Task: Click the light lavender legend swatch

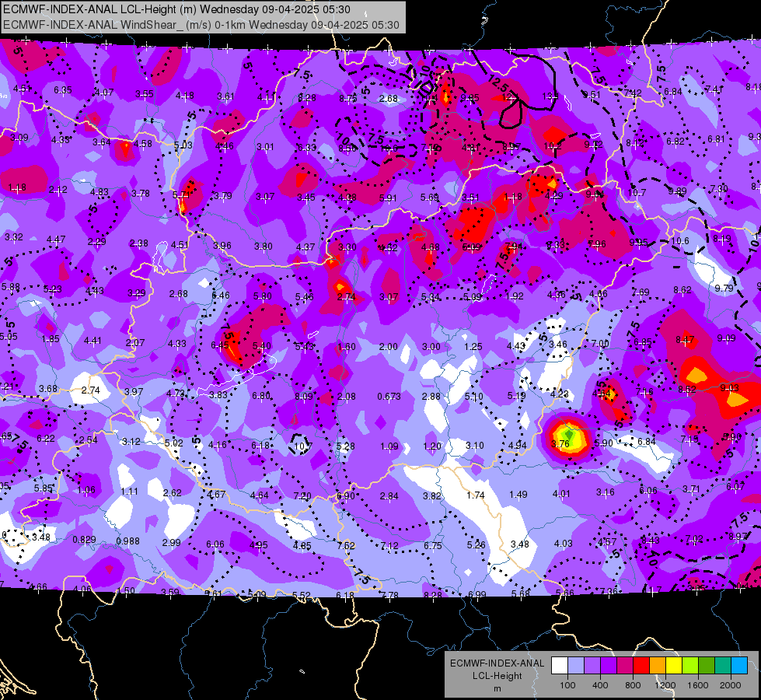Action: (x=576, y=665)
